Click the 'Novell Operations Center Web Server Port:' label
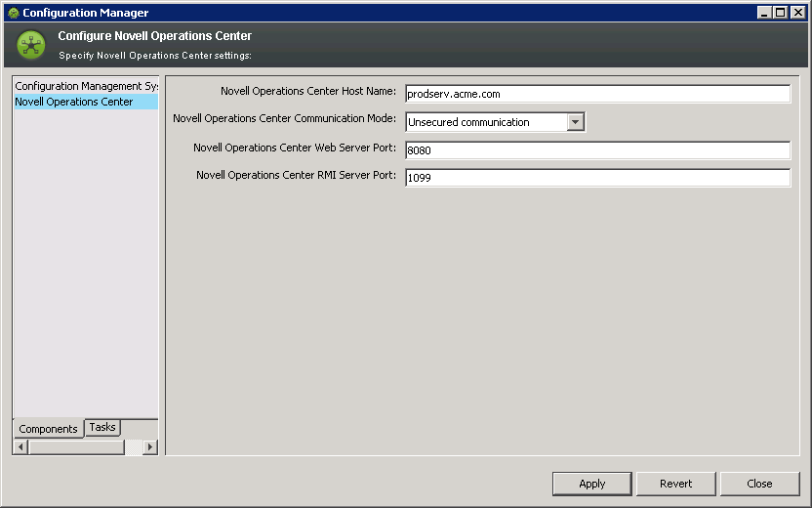The image size is (812, 508). point(295,148)
